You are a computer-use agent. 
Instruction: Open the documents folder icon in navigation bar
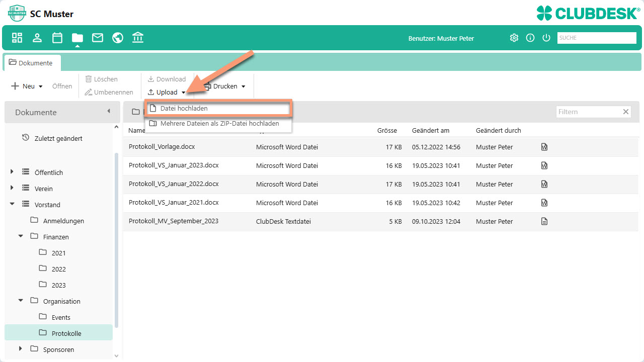[x=77, y=38]
